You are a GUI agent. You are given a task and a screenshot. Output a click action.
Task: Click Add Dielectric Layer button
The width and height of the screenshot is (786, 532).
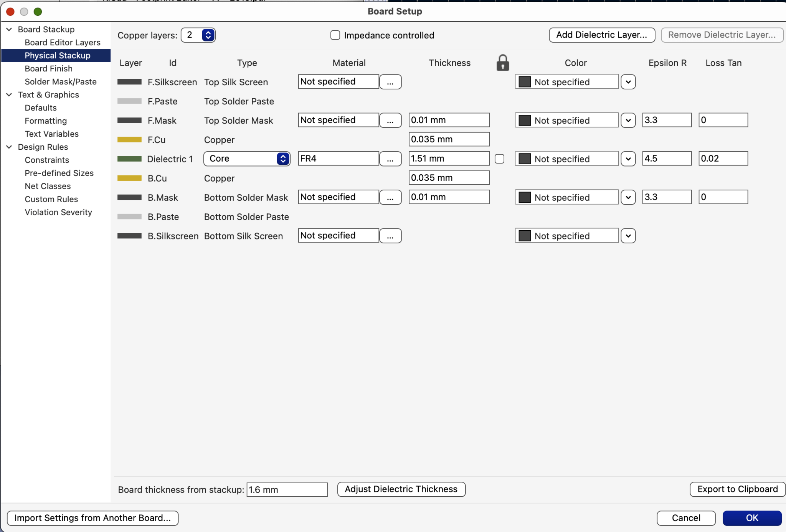pyautogui.click(x=602, y=35)
